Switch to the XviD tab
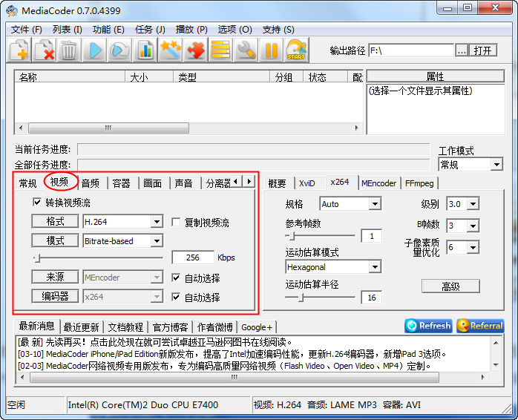 [307, 183]
